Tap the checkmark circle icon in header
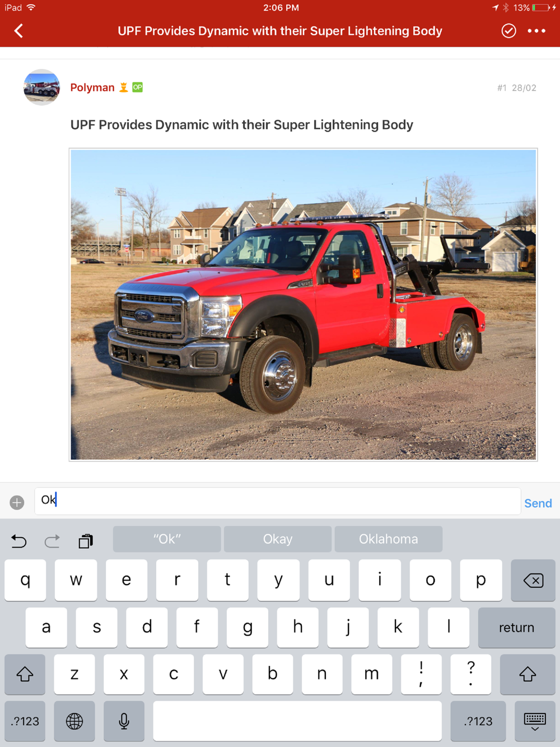Viewport: 560px width, 747px height. coord(508,31)
